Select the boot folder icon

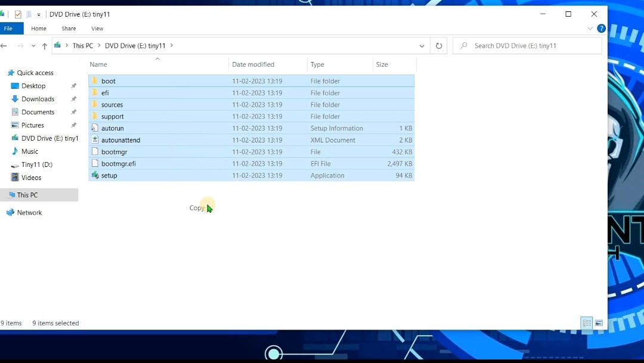click(x=95, y=81)
